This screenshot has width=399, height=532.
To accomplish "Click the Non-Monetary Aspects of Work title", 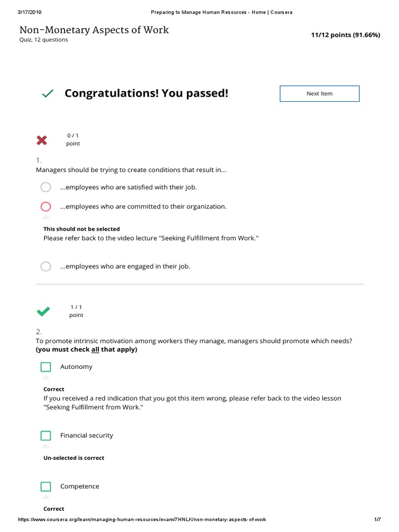I will (x=94, y=30).
